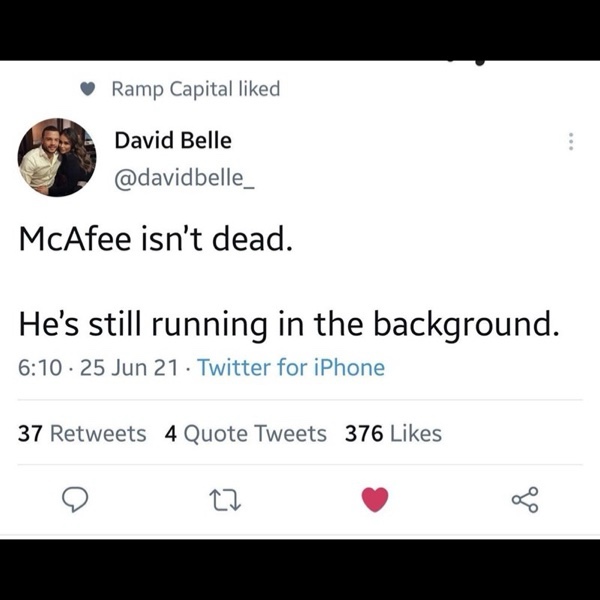600x600 pixels.
Task: View the 37 Retweets list
Action: (x=82, y=433)
